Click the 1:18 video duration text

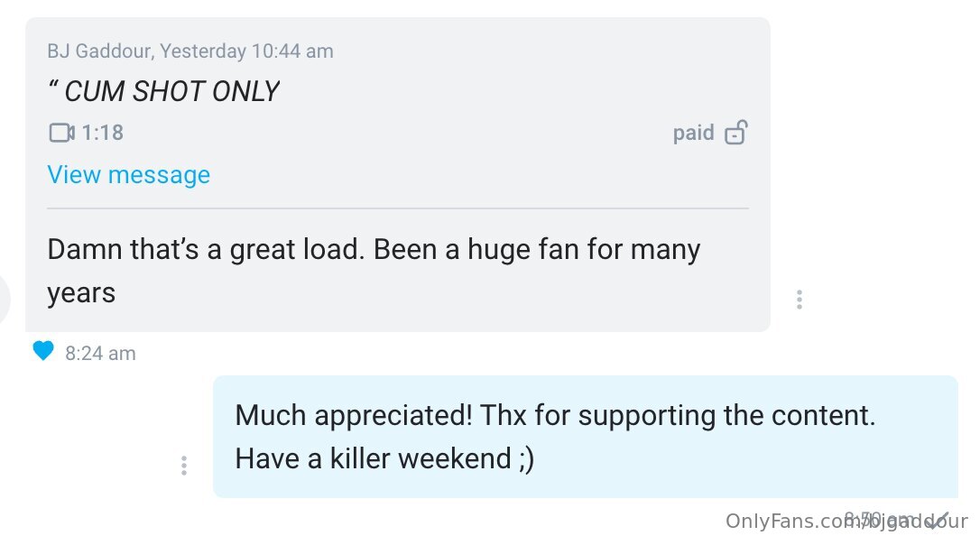pyautogui.click(x=103, y=133)
